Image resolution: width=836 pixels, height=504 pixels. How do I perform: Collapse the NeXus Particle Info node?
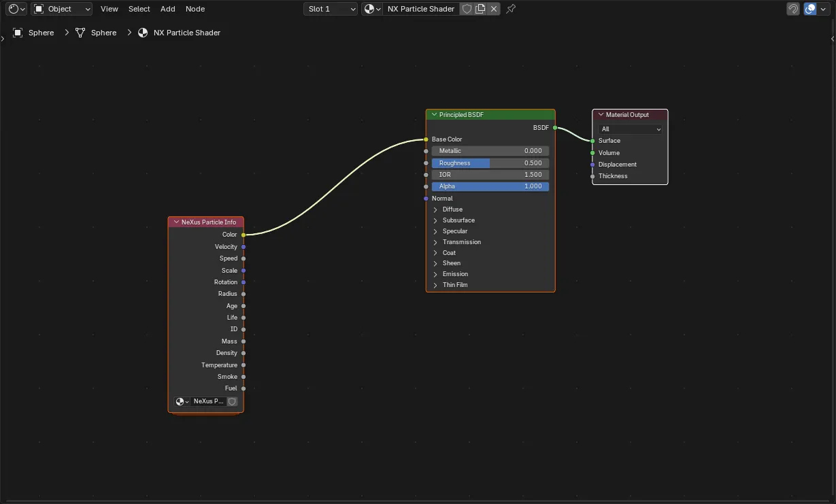(176, 222)
